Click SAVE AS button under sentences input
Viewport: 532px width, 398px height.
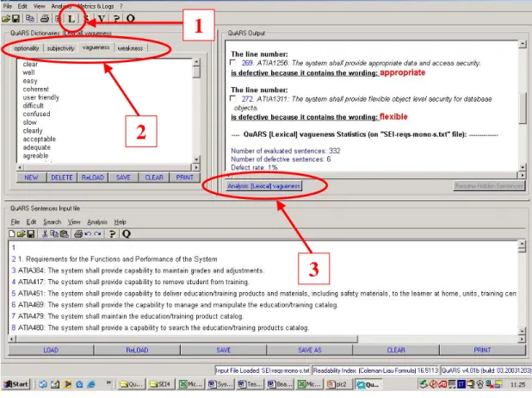click(x=309, y=350)
